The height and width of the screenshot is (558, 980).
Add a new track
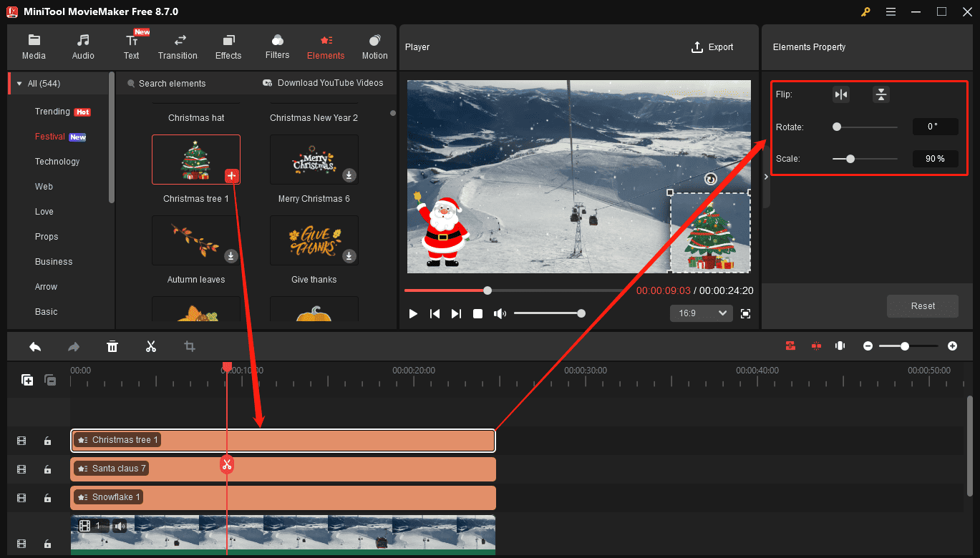coord(27,381)
